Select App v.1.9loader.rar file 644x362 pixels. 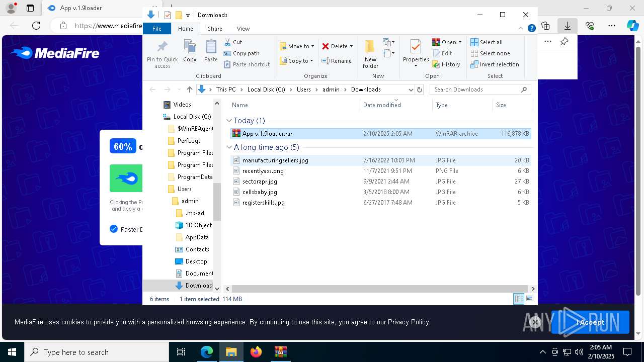pos(380,134)
